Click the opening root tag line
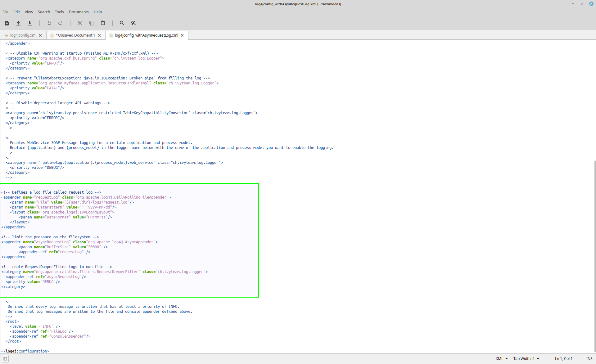The height and width of the screenshot is (364, 596). click(x=12, y=321)
